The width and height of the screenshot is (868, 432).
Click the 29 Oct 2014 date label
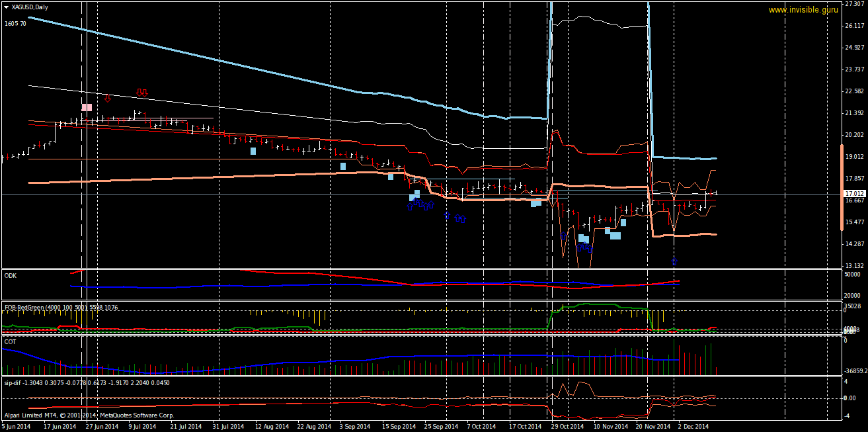pos(568,427)
